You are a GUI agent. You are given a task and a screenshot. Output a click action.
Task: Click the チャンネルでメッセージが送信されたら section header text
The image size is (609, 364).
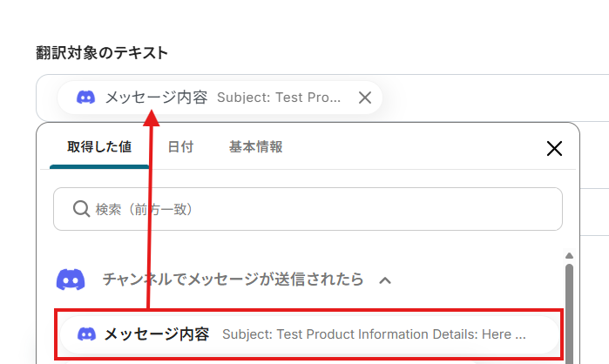233,280
